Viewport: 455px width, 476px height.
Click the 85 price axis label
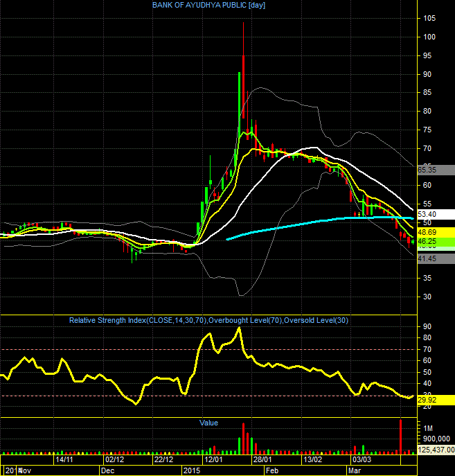click(427, 92)
